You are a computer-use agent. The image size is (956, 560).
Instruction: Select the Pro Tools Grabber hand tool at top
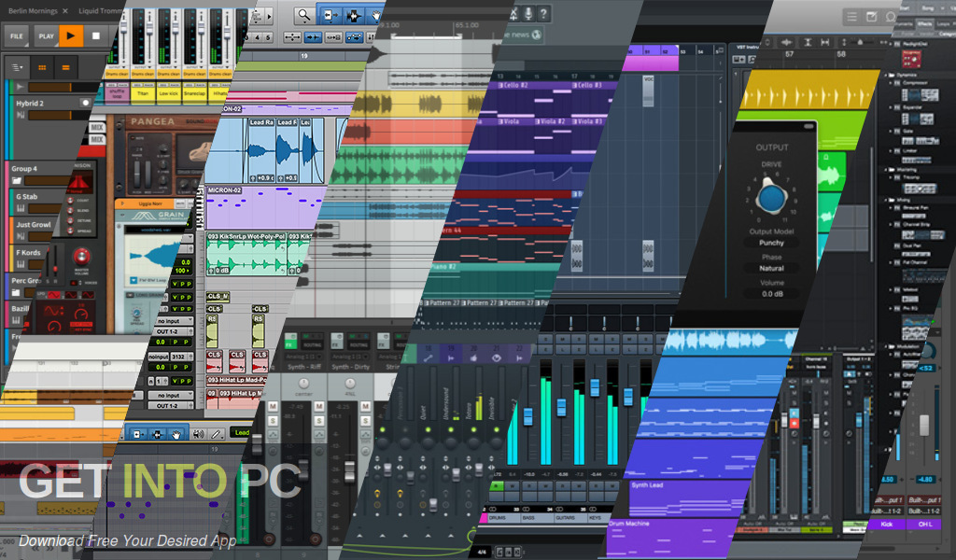pyautogui.click(x=375, y=15)
